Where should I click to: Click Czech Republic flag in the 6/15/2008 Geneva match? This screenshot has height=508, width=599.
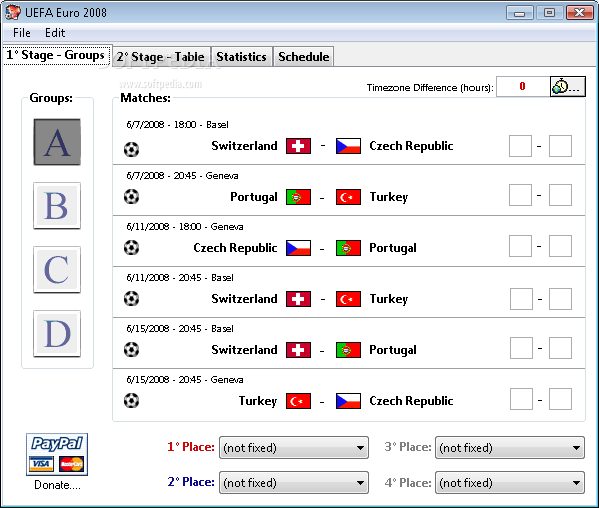pos(348,401)
